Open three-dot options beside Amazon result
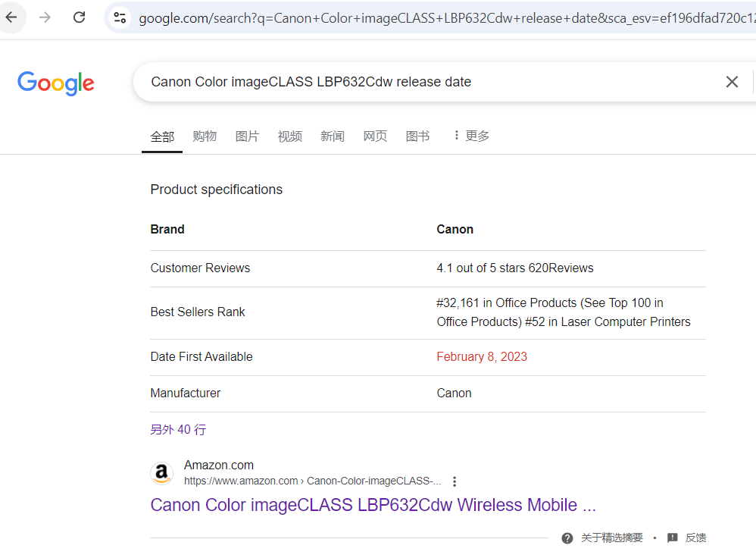 click(x=455, y=481)
